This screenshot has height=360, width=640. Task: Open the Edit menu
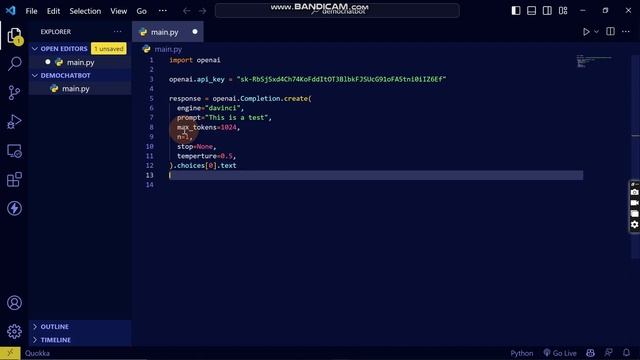coord(53,11)
